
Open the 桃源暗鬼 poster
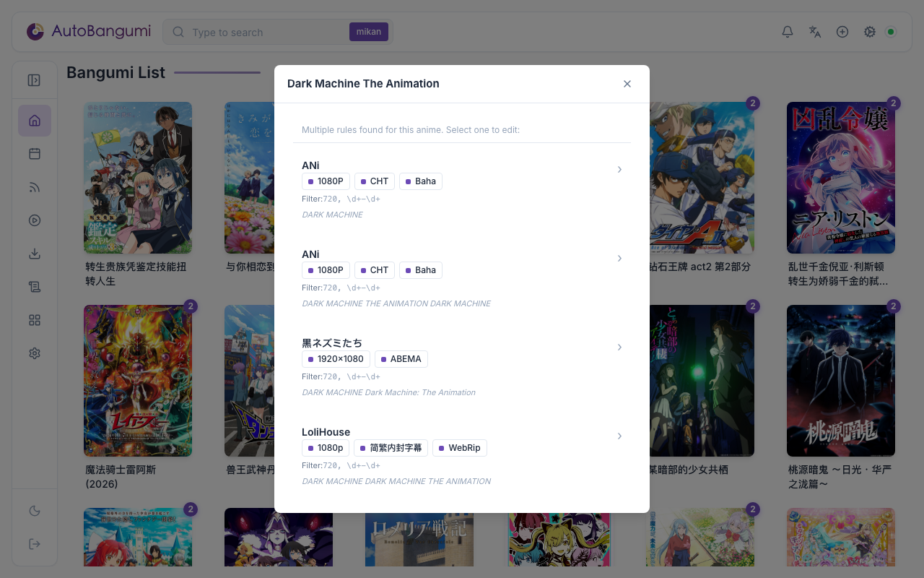click(841, 381)
